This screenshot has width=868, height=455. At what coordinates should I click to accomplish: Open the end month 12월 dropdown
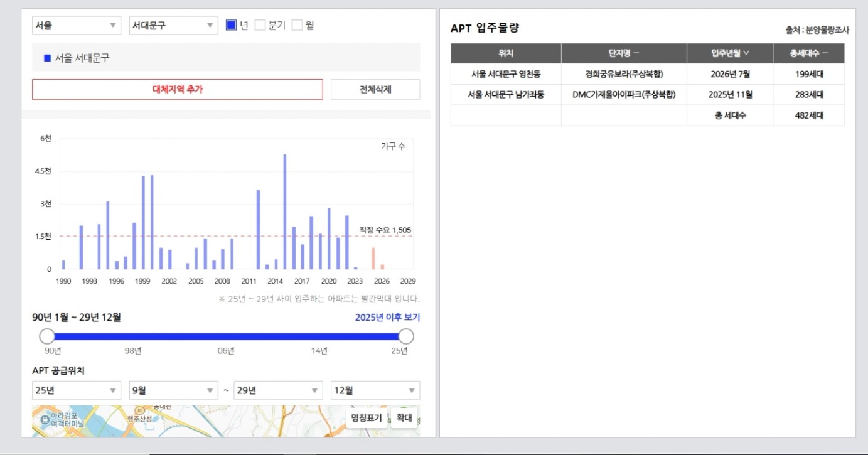375,390
